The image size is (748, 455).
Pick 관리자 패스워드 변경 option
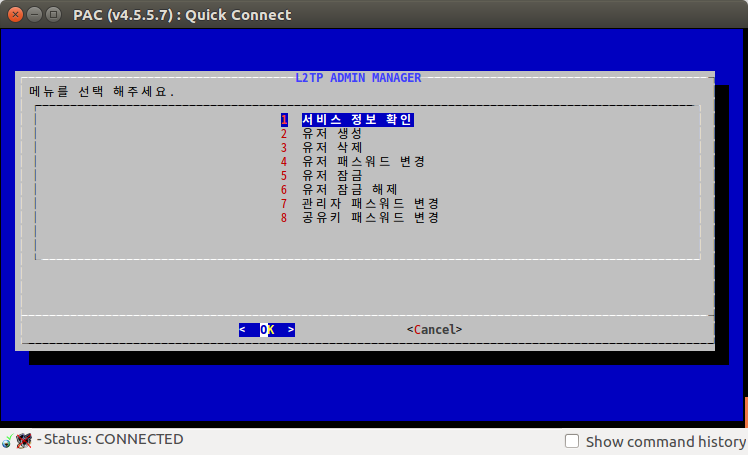(370, 204)
